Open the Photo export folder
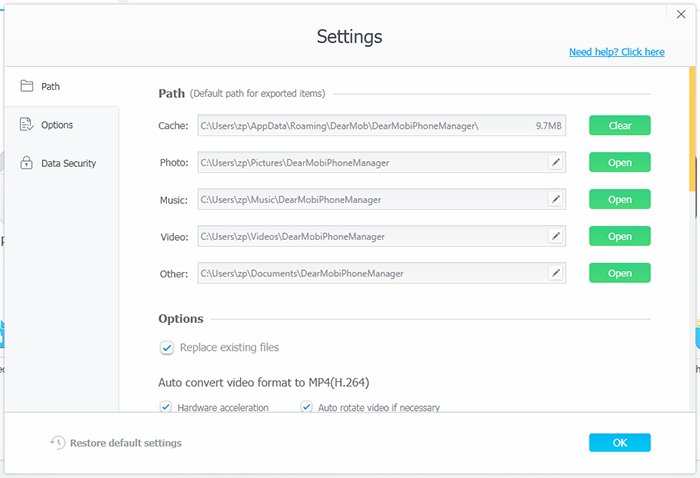The height and width of the screenshot is (478, 700). click(x=620, y=162)
